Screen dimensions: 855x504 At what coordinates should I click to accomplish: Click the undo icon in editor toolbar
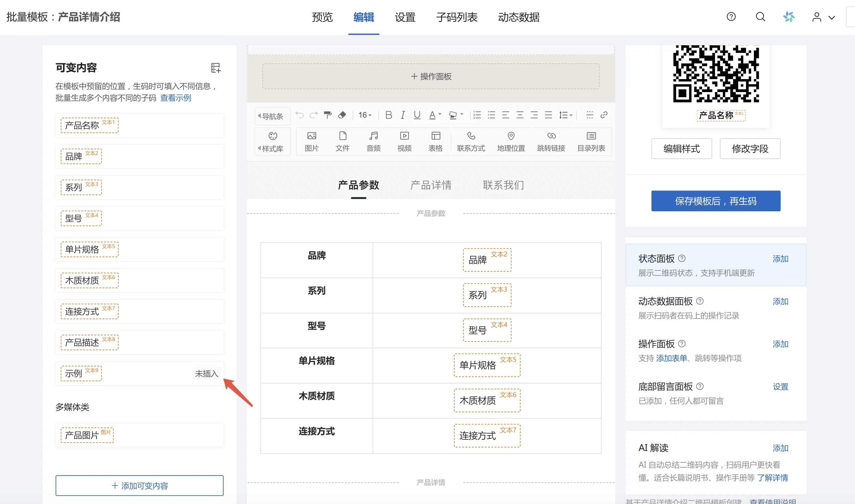tap(299, 115)
